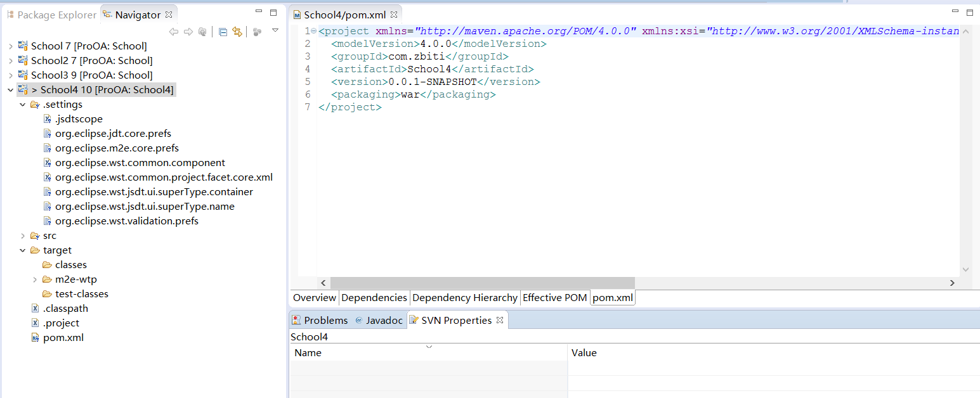Click the org.eclipse.m2e.core.prefs file icon
The width and height of the screenshot is (980, 398).
click(x=47, y=148)
